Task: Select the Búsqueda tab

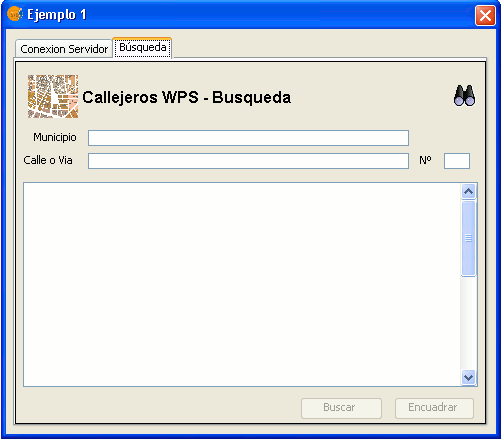Action: tap(143, 48)
